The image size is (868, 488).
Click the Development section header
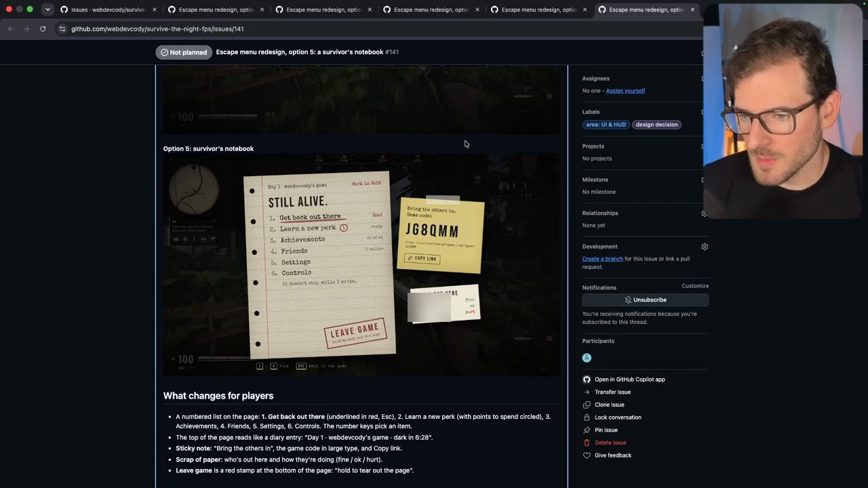point(599,247)
